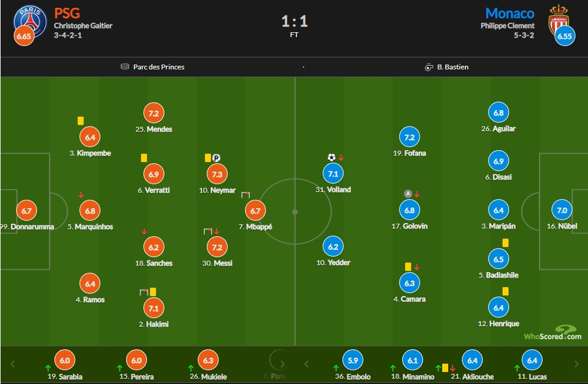Show previous Monaco substitutes with left arrow
This screenshot has width=588, height=384.
307,364
